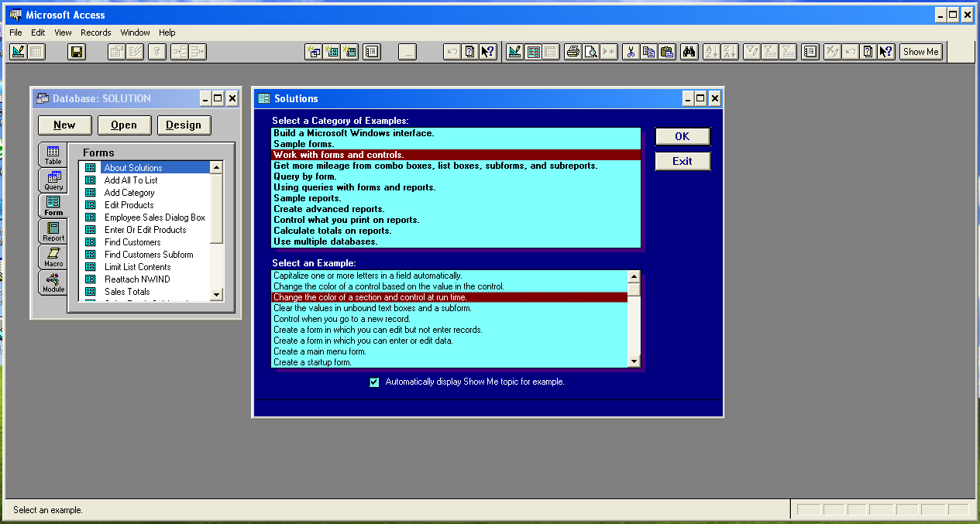Click the New button in Database window
This screenshot has width=980, height=524.
[x=64, y=125]
